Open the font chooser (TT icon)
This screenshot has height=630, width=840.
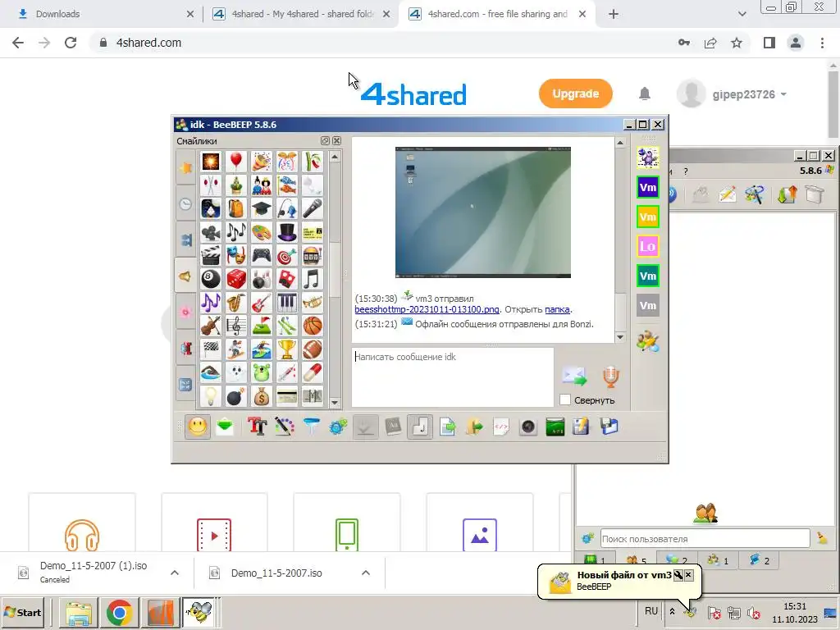coord(257,427)
